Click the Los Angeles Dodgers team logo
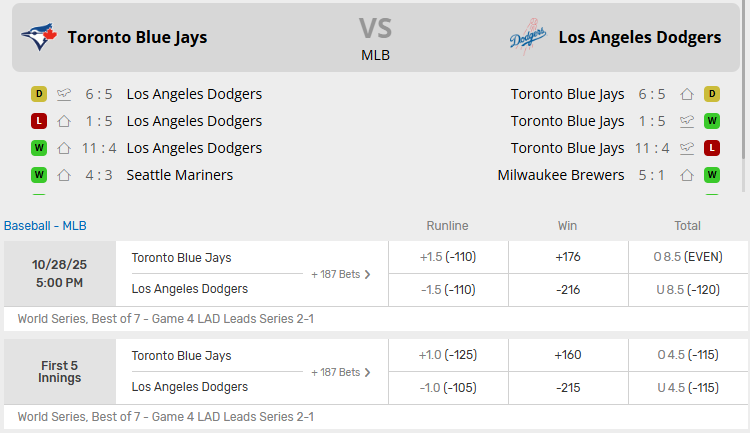Image resolution: width=750 pixels, height=433 pixels. point(527,37)
